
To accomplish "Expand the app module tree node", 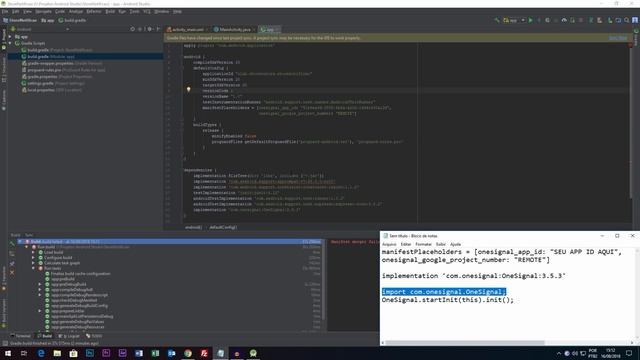I will click(10, 37).
